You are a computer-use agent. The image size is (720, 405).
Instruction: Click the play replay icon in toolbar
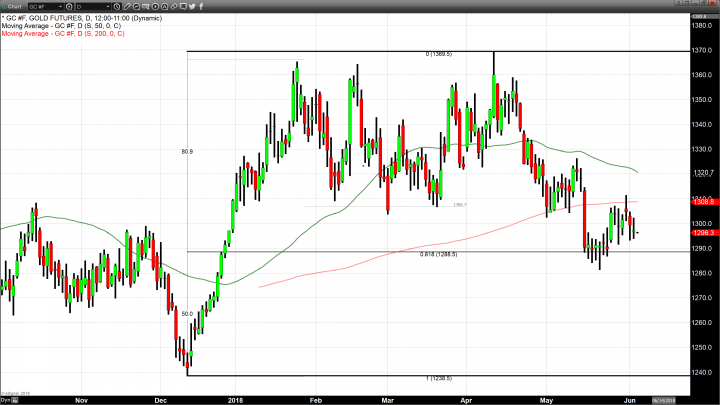click(155, 6)
